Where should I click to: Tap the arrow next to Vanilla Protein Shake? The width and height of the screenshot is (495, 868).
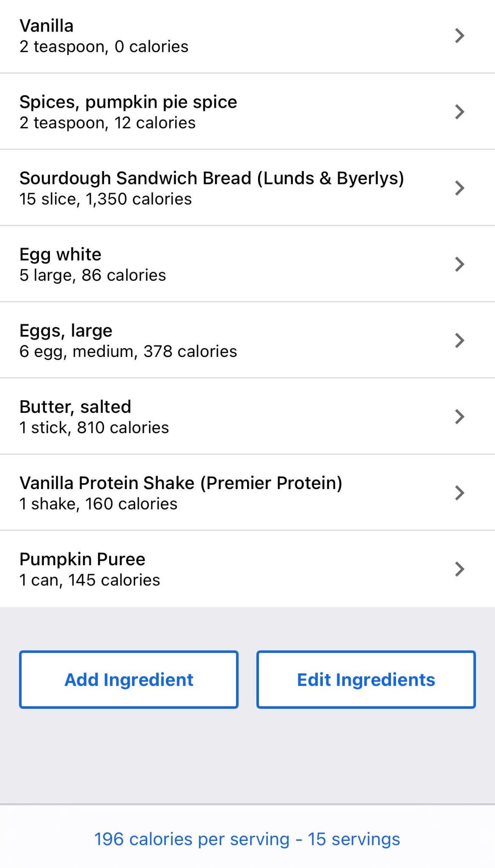point(459,493)
